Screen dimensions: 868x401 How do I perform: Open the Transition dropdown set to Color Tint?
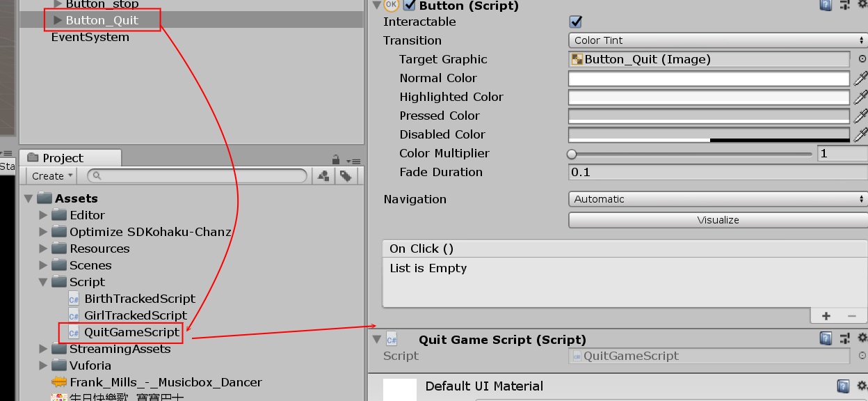716,40
